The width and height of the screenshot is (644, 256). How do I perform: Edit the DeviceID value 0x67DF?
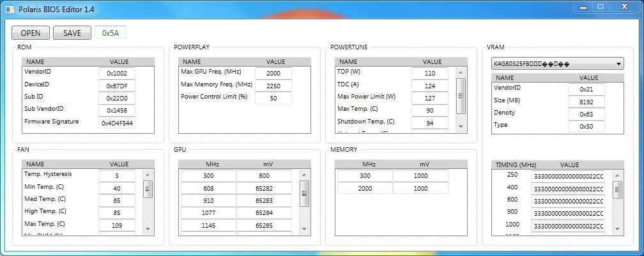(117, 86)
